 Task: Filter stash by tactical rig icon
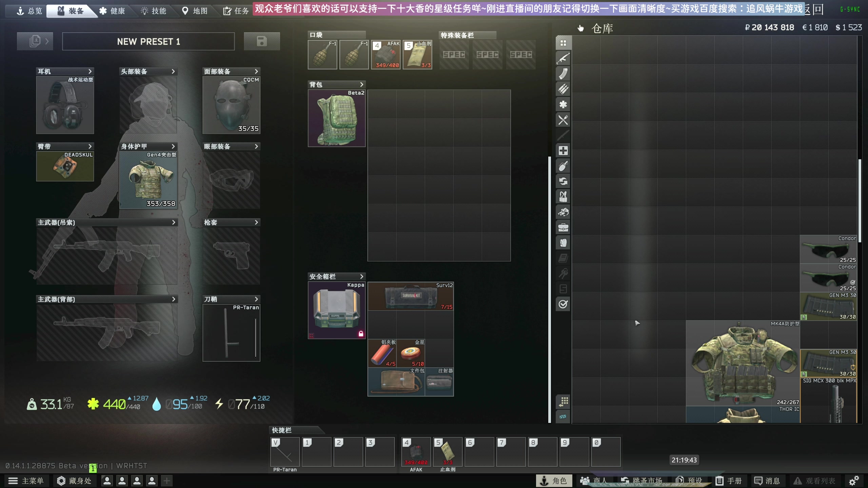[563, 197]
